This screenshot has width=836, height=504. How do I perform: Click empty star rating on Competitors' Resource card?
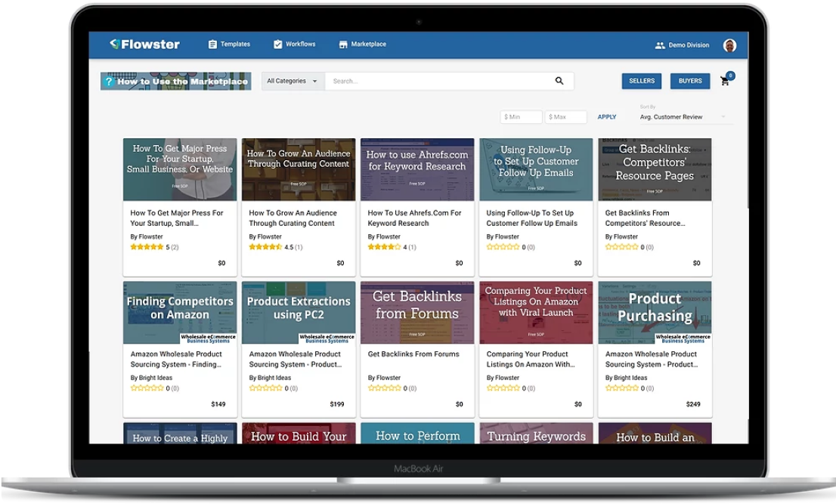click(621, 247)
